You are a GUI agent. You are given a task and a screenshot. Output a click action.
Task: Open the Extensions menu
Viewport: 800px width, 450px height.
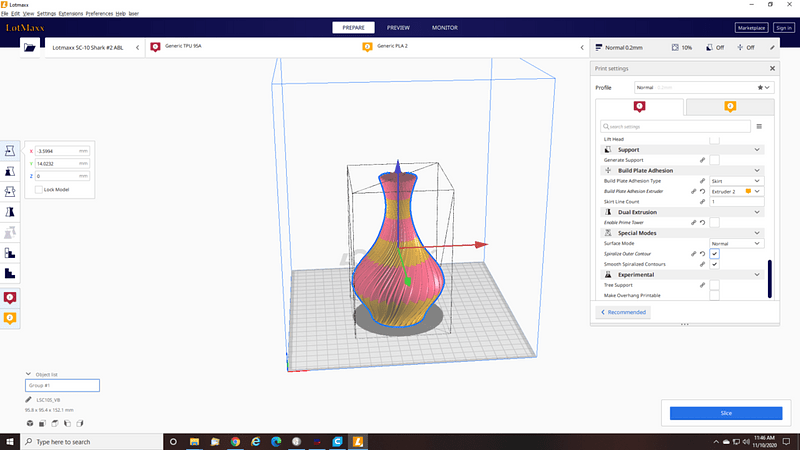coord(70,14)
